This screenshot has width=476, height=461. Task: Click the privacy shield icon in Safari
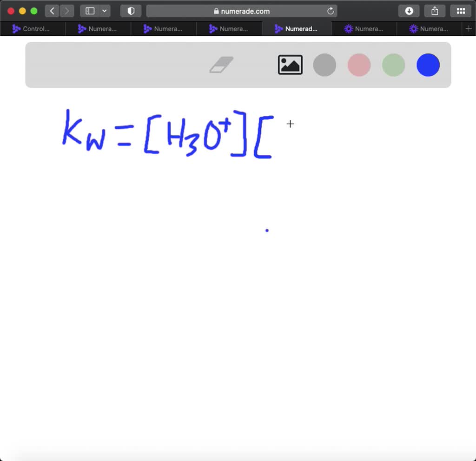131,11
